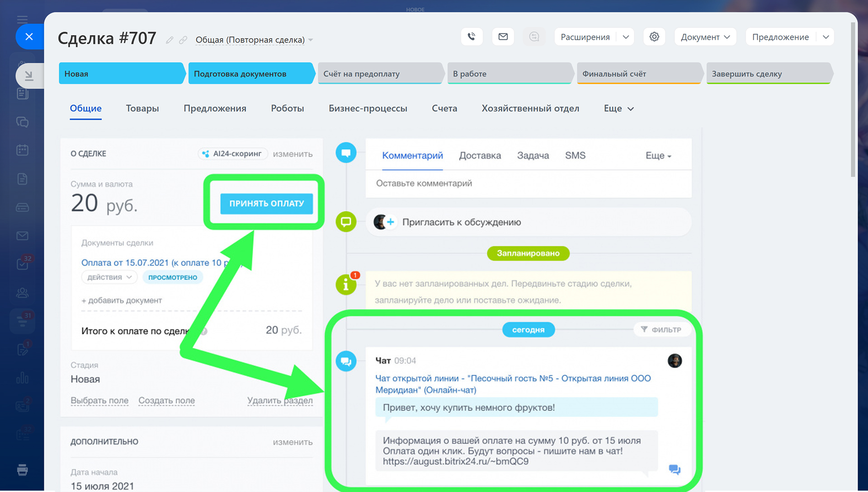868x492 pixels.
Task: Select the Счёт на предоплату stage
Action: click(380, 73)
